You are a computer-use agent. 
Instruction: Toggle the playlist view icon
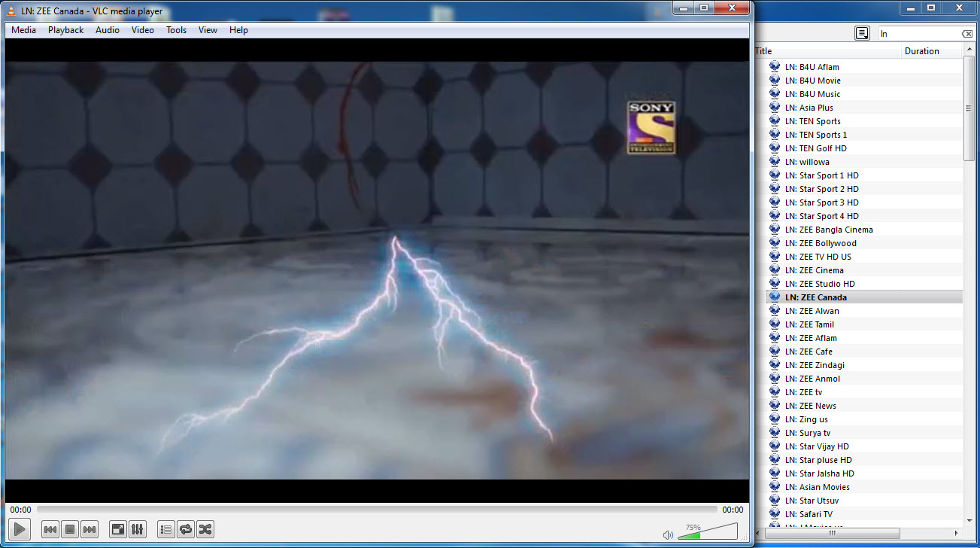point(166,530)
